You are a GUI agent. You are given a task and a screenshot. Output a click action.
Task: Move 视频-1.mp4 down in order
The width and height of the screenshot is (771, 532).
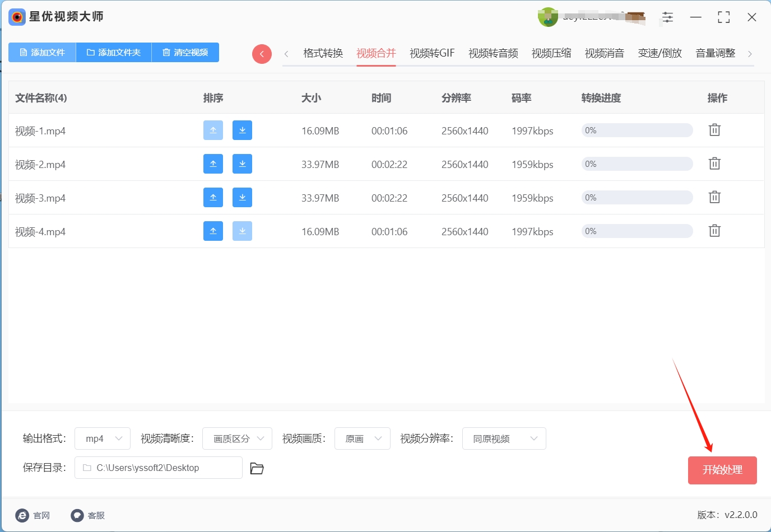click(x=242, y=130)
